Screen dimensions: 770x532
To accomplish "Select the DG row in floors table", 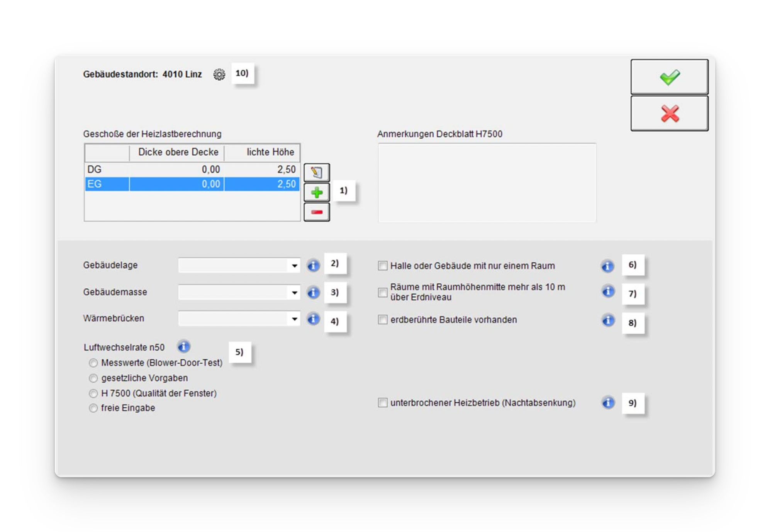I will pos(192,169).
